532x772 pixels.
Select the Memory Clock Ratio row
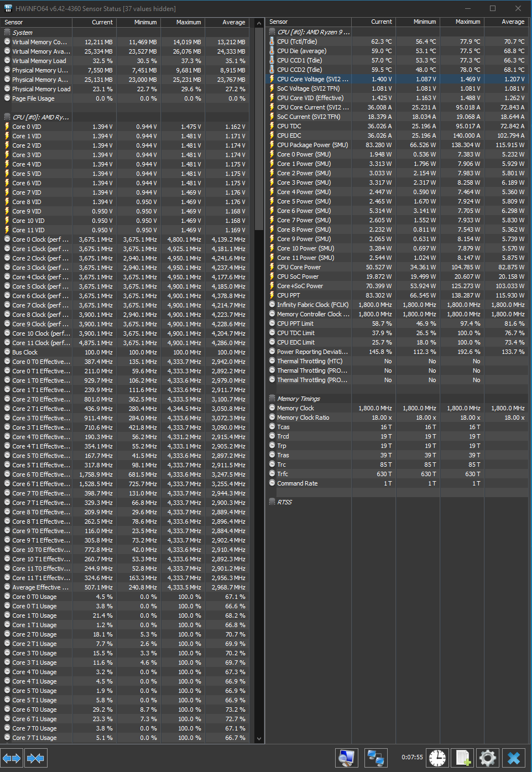pos(397,417)
